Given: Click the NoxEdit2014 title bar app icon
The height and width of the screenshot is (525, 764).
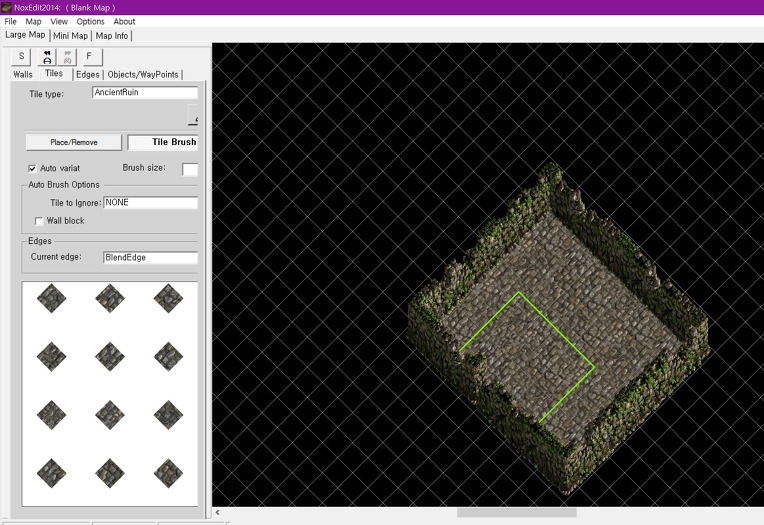Looking at the screenshot, I should [6, 7].
